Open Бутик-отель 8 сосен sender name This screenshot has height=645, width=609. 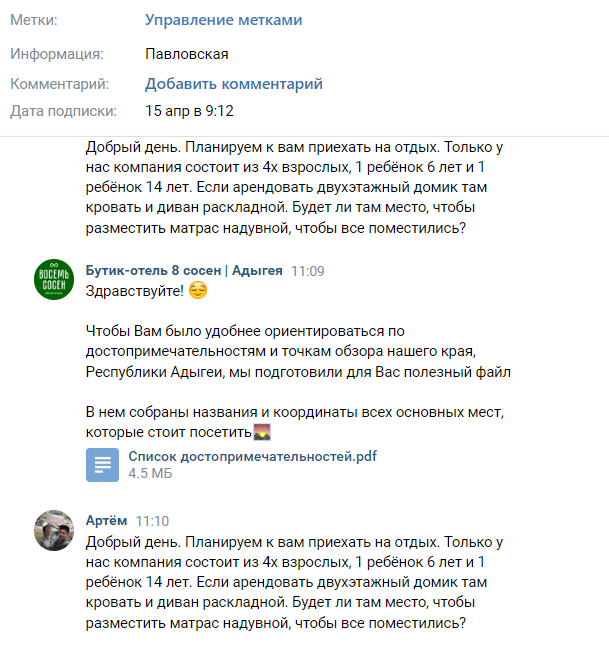[x=185, y=270]
